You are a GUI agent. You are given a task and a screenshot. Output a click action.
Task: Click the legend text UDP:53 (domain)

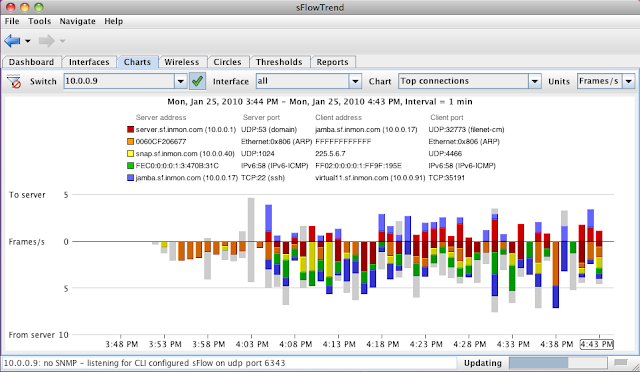point(269,129)
